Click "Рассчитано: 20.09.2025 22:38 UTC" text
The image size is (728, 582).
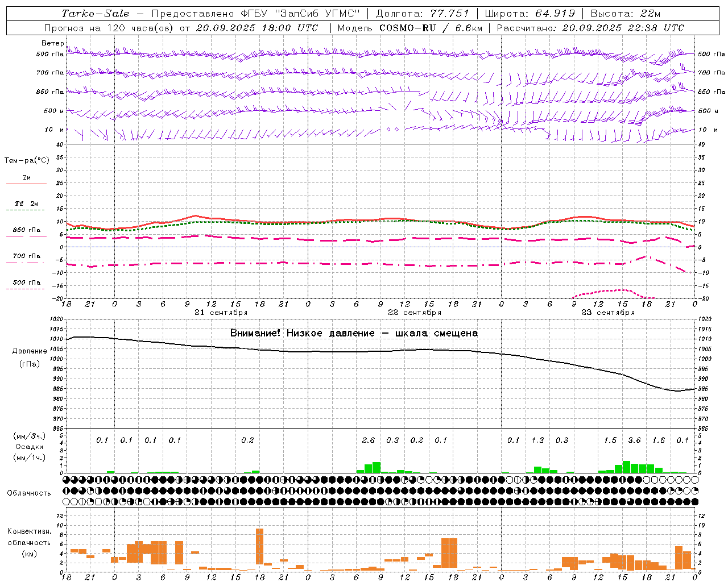[590, 28]
